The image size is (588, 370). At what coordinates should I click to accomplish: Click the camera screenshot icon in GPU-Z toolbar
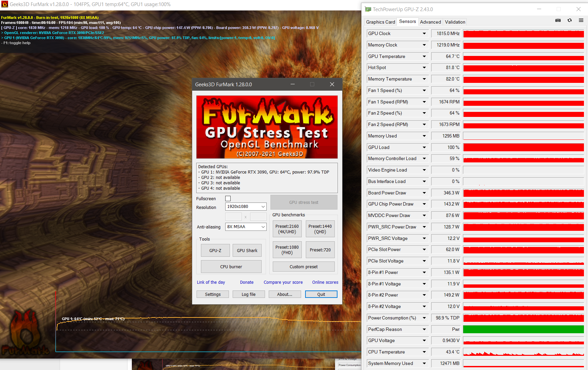558,20
